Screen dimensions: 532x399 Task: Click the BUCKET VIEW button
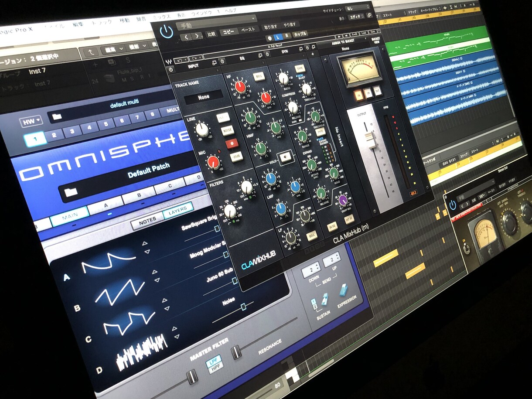pos(375,40)
